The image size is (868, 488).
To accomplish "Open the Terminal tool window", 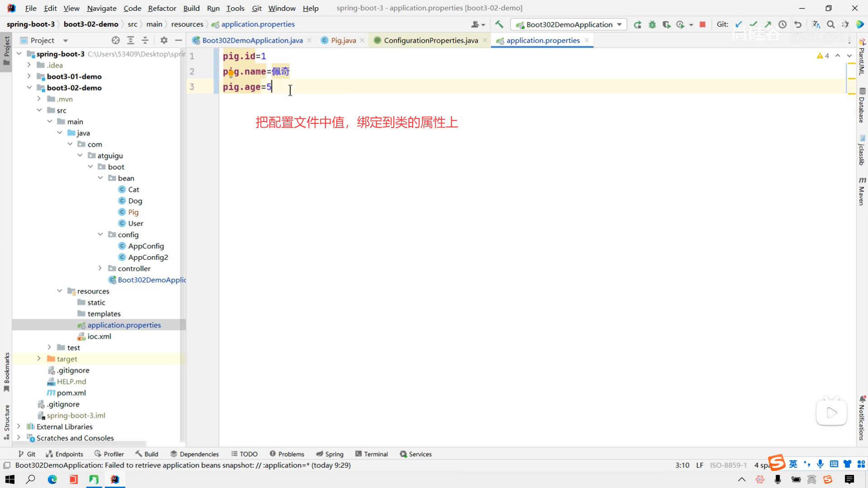I will point(372,454).
